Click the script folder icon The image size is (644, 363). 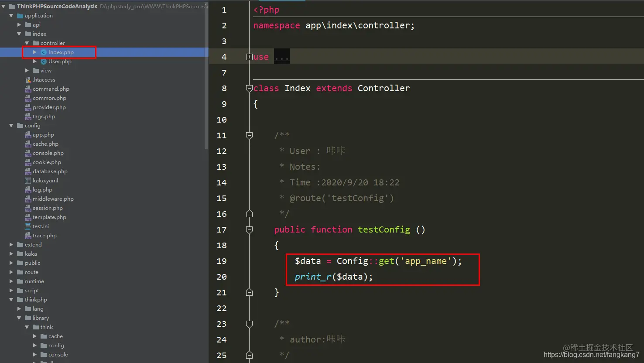(20, 290)
